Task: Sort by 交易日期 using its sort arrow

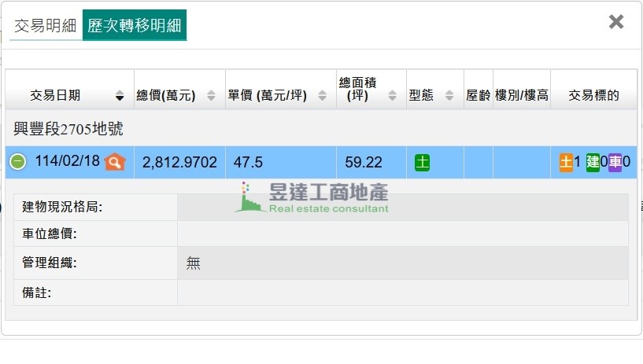Action: point(120,96)
